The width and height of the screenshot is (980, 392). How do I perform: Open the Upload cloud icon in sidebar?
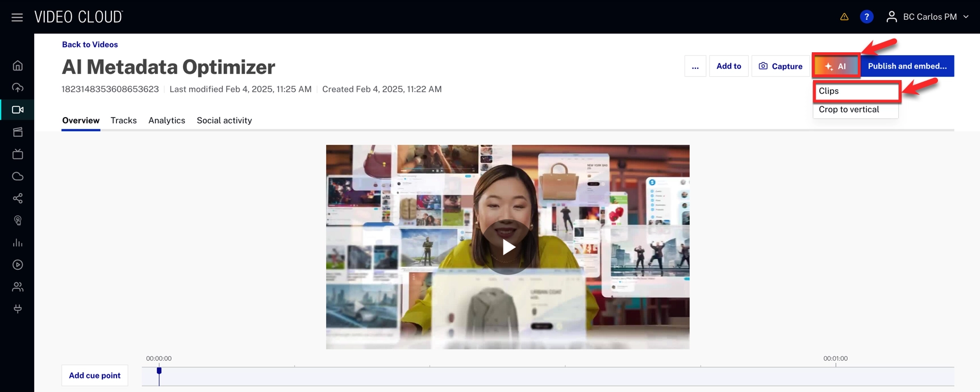click(18, 87)
